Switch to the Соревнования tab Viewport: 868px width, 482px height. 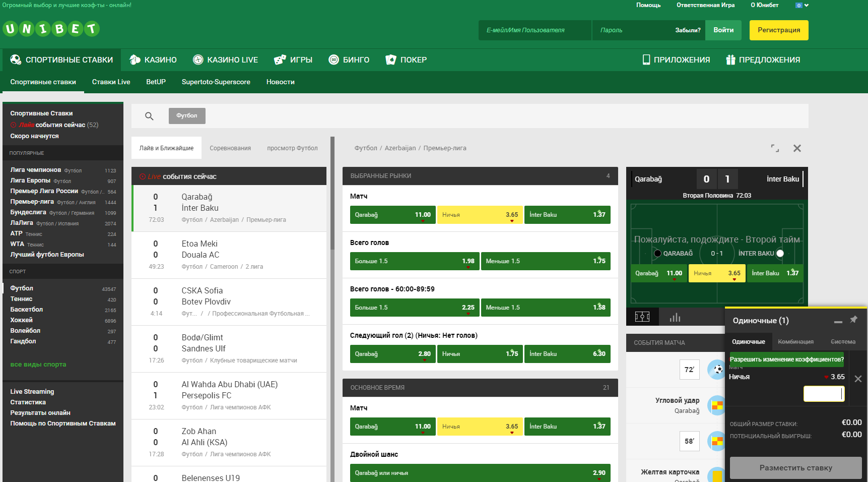click(230, 148)
